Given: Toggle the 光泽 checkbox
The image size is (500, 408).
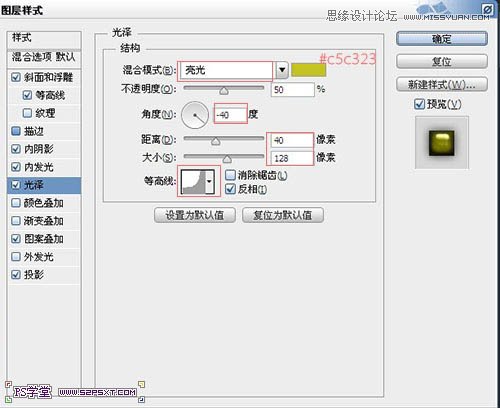Looking at the screenshot, I should pyautogui.click(x=16, y=185).
